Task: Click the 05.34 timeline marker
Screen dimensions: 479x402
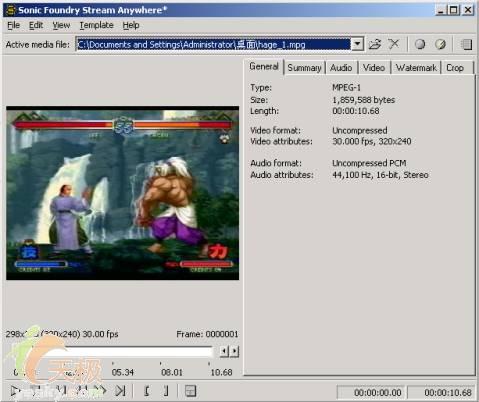Action: pyautogui.click(x=123, y=372)
